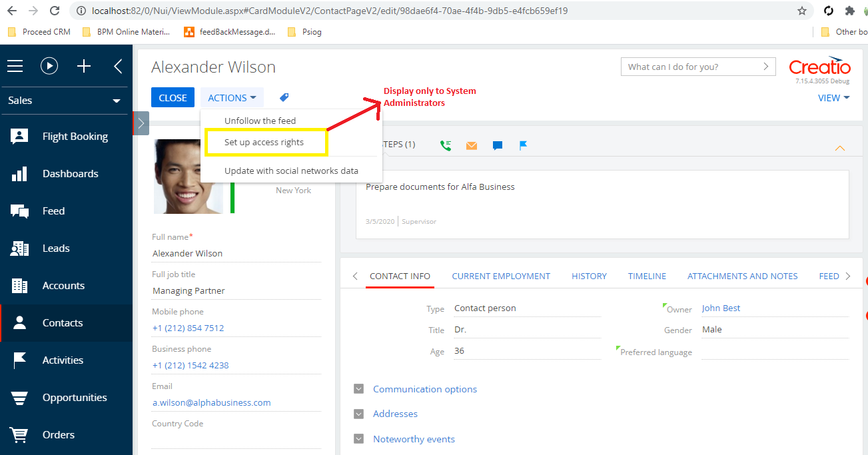Image resolution: width=868 pixels, height=455 pixels.
Task: Collapse the side panel with left chevron
Action: tap(118, 66)
